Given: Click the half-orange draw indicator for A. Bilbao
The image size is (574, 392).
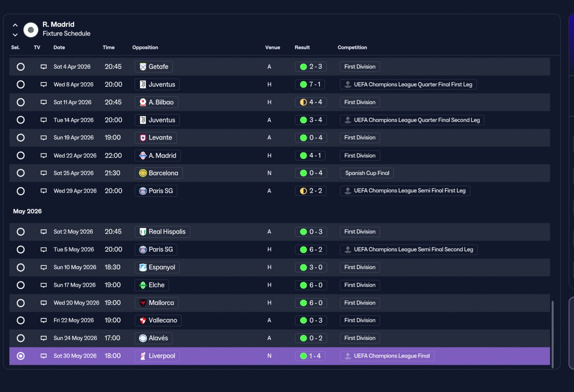Looking at the screenshot, I should [303, 102].
